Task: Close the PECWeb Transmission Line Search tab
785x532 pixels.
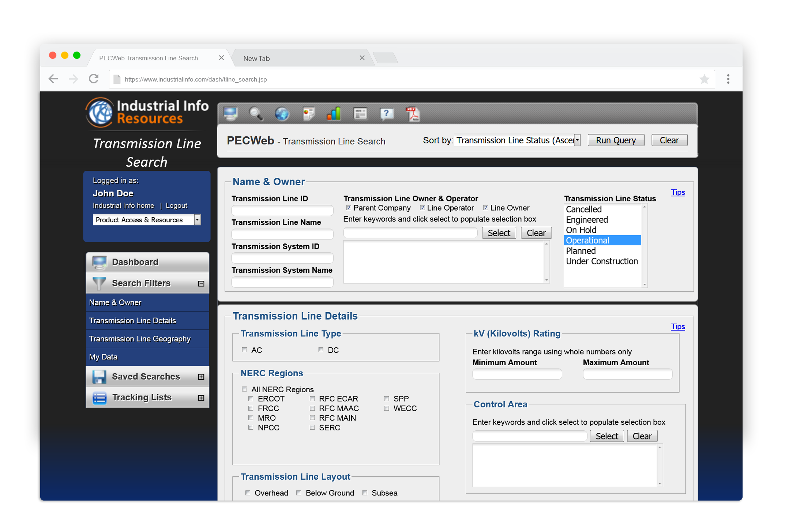Action: point(221,58)
